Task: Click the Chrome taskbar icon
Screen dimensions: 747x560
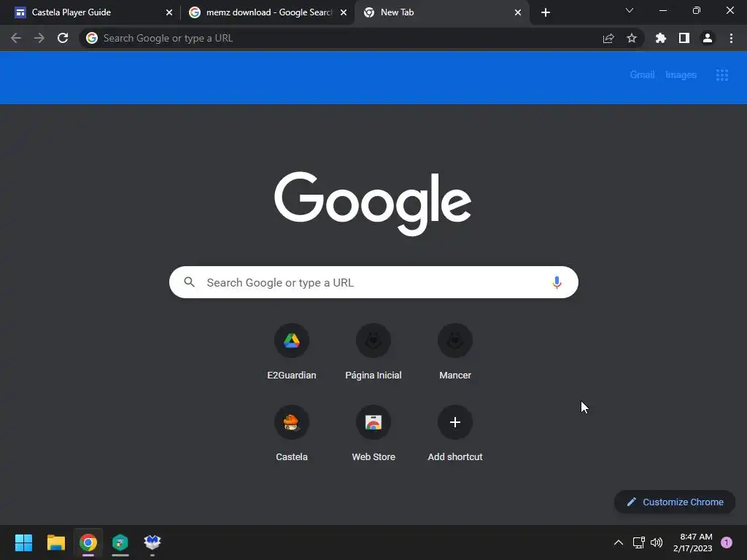Action: point(88,542)
